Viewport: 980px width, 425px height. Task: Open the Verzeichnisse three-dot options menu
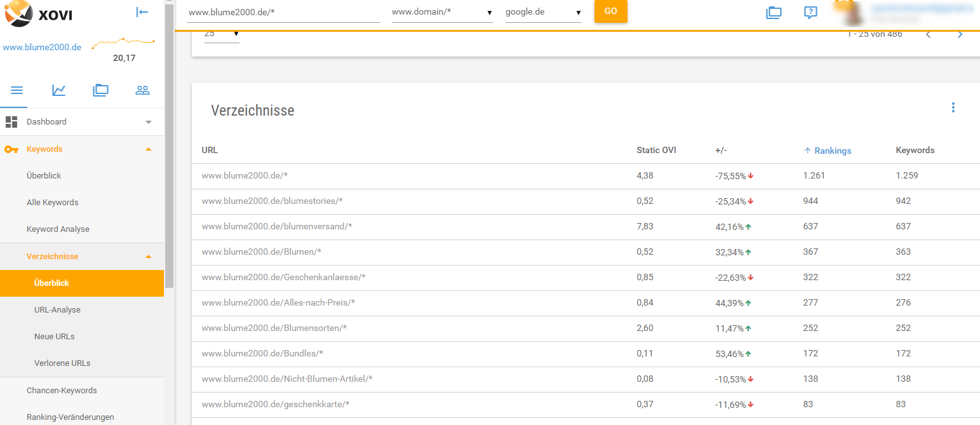(953, 107)
